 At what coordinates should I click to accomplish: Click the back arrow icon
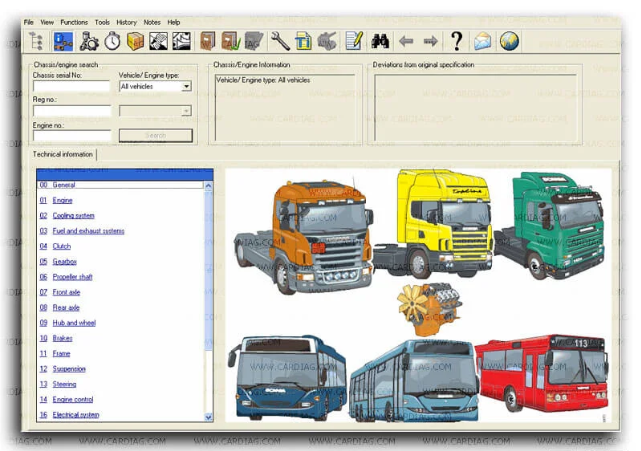[x=406, y=41]
